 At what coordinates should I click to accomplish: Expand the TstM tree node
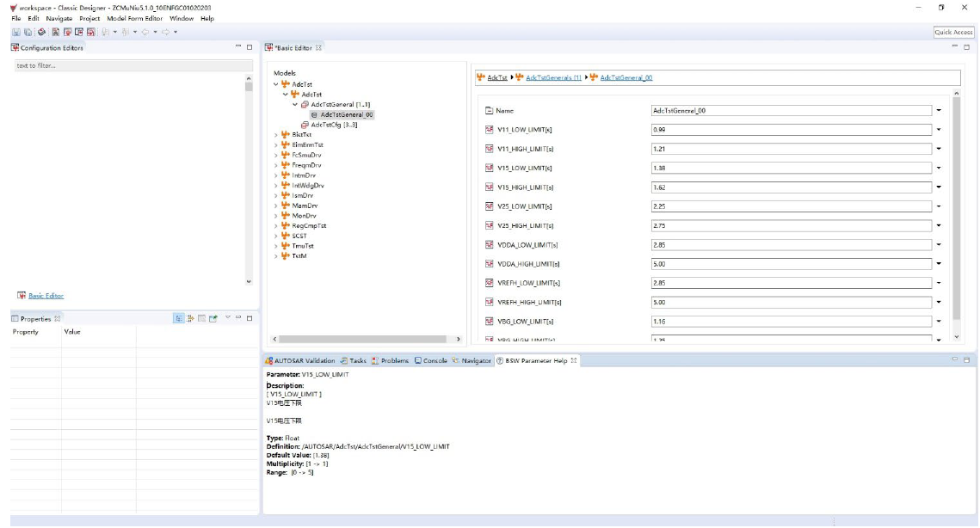point(275,256)
